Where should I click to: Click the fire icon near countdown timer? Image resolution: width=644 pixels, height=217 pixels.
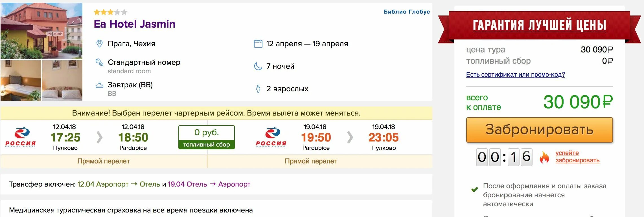coord(544,157)
